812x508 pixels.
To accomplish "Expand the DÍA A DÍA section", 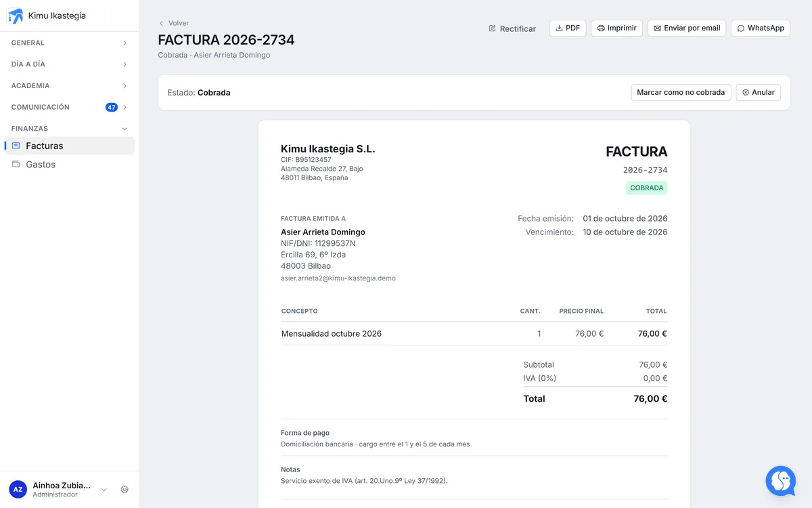I will (70, 64).
